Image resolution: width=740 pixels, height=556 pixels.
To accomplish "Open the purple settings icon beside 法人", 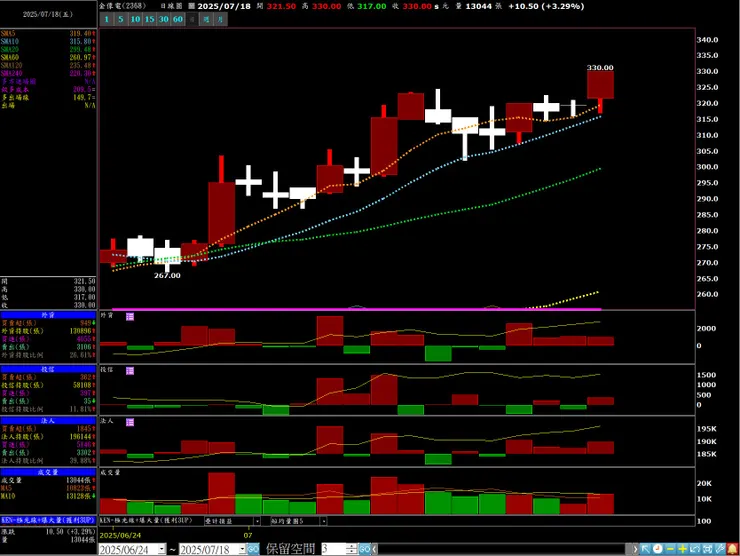I will click(130, 422).
